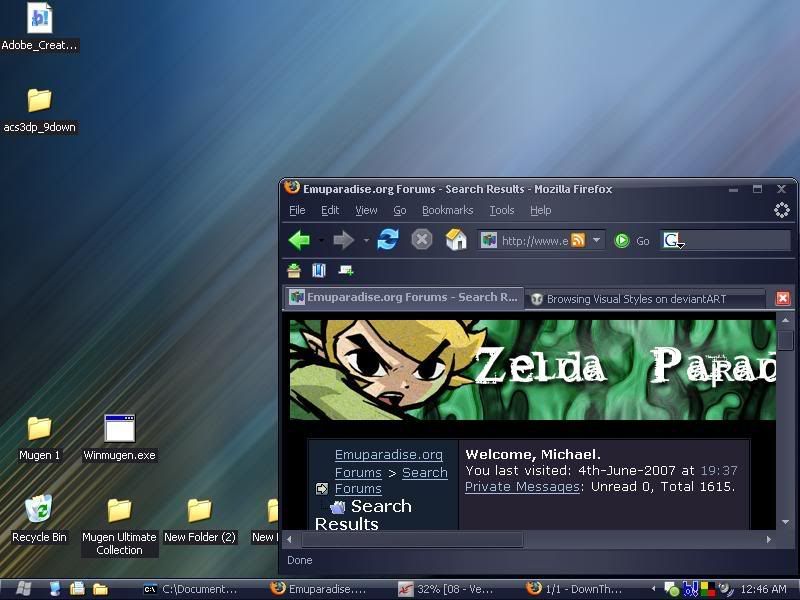Viewport: 800px width, 600px height.
Task: Click inside the Google search box
Action: pyautogui.click(x=738, y=240)
